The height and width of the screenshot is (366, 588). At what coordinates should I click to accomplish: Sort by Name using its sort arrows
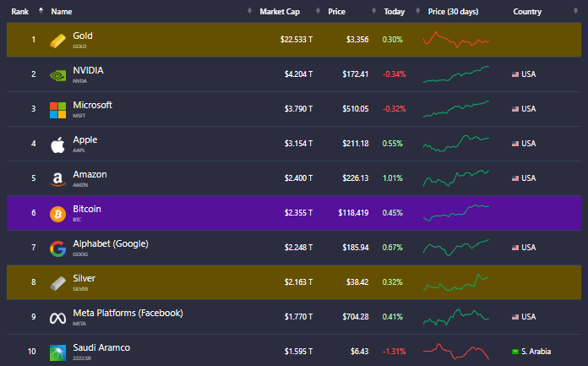tap(249, 10)
